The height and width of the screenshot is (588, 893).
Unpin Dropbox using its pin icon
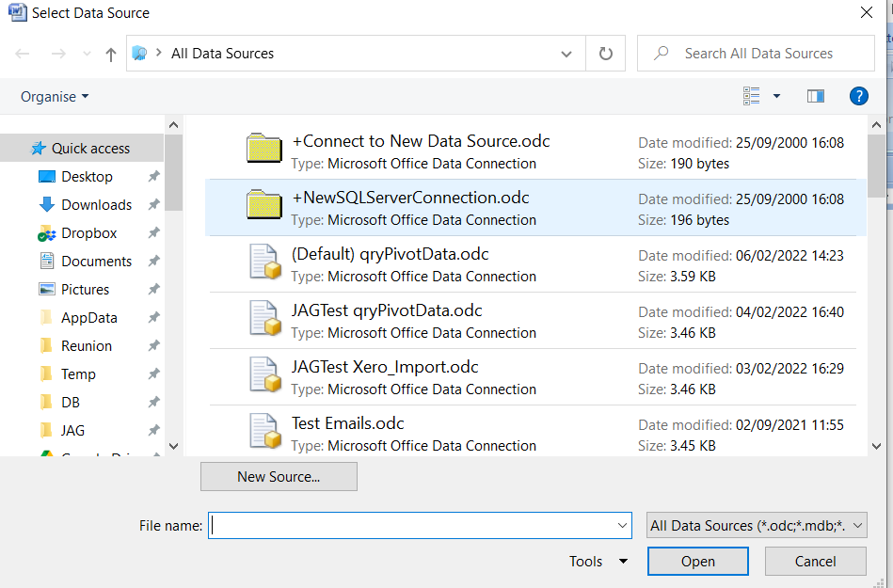click(x=153, y=232)
